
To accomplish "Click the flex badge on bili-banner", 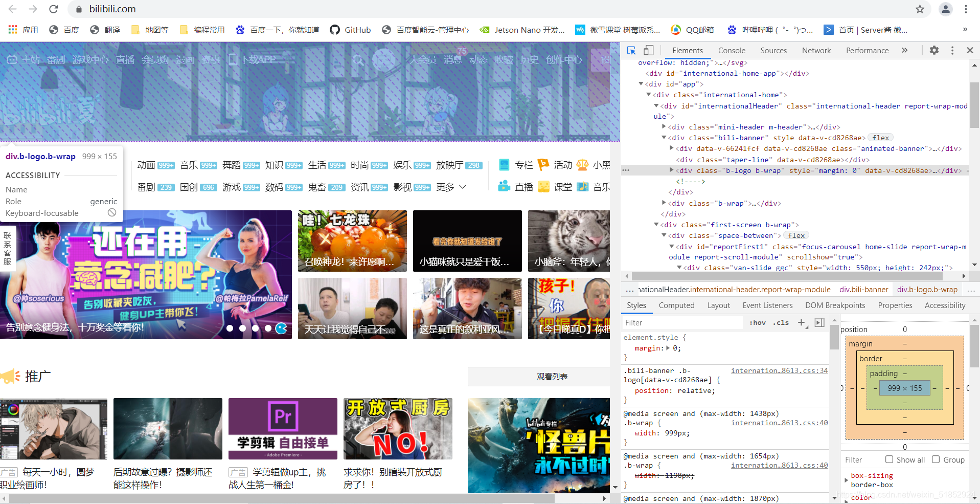I will click(x=880, y=138).
